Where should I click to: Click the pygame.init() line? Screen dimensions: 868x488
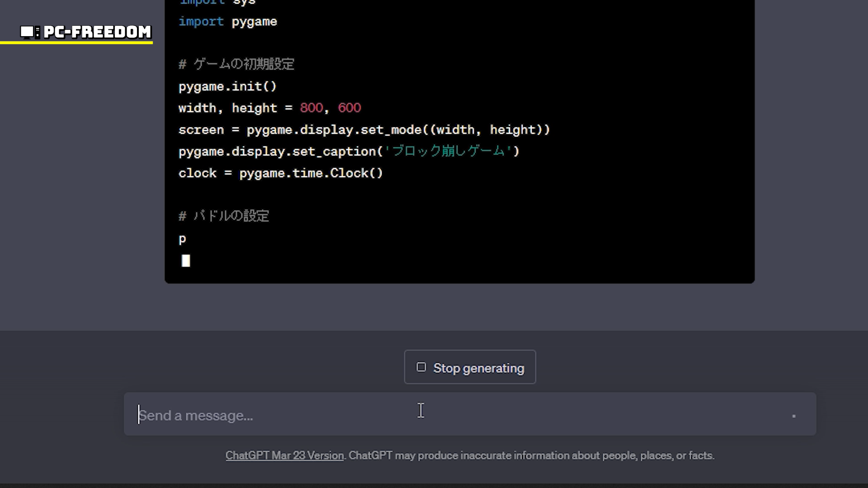pos(227,86)
